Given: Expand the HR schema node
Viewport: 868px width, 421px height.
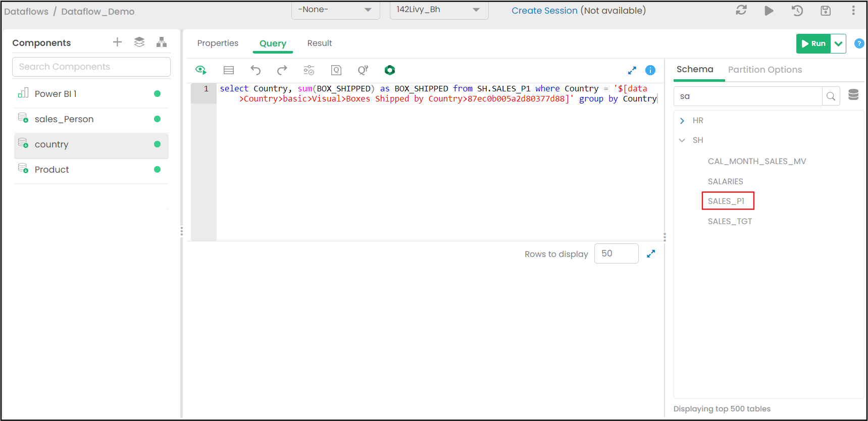Looking at the screenshot, I should [682, 121].
